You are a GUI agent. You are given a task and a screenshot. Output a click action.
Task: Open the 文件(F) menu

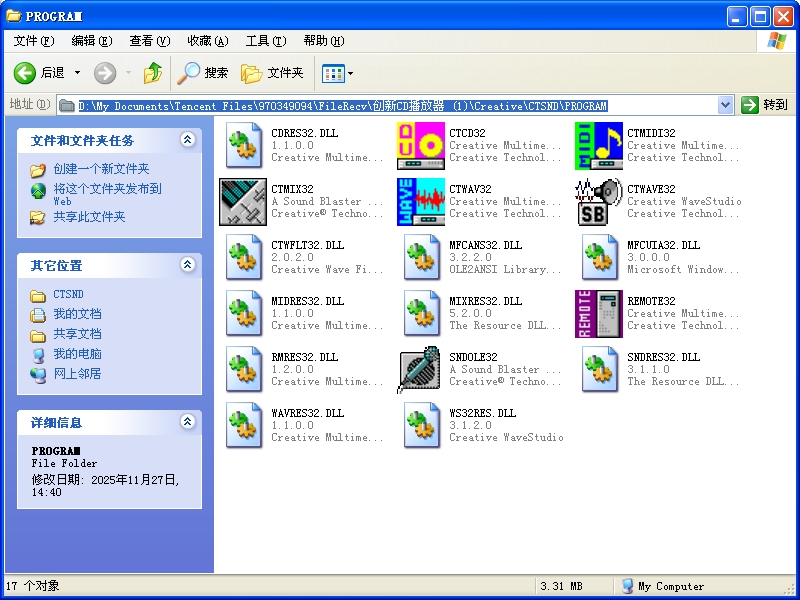pyautogui.click(x=33, y=41)
